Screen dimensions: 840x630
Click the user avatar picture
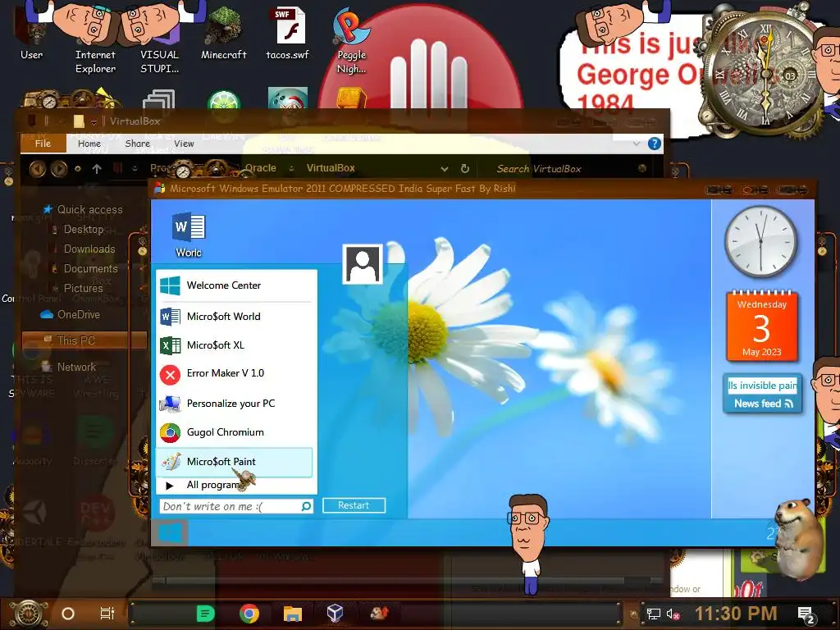(x=363, y=264)
